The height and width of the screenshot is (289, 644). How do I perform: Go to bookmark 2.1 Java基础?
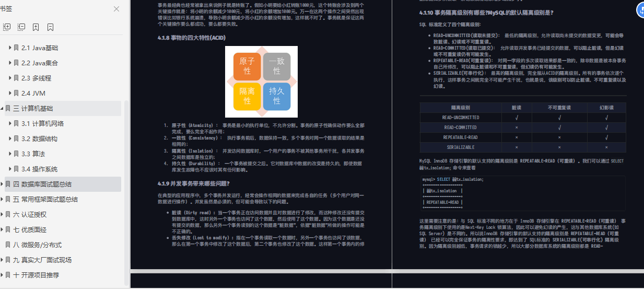tap(40, 48)
